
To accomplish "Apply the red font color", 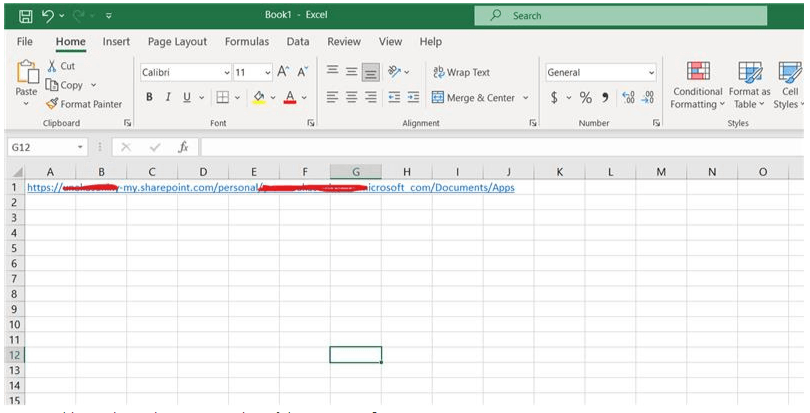I will point(290,97).
